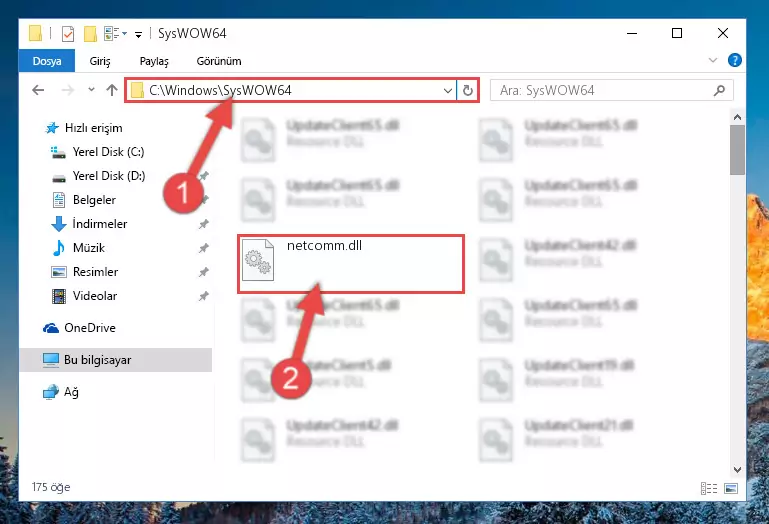769x524 pixels.
Task: Open Hızlı erişim in the navigation pane
Action: point(93,128)
